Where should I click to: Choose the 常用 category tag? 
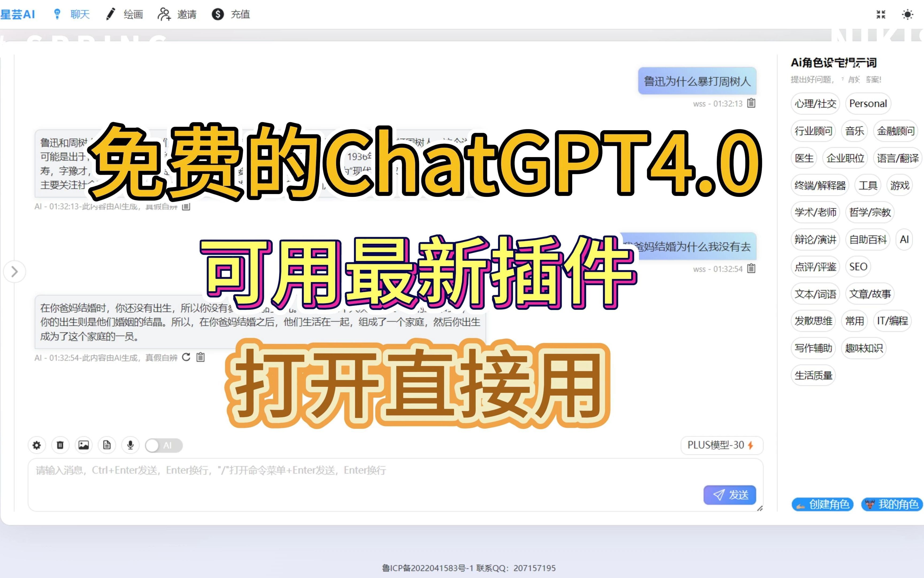pos(854,321)
